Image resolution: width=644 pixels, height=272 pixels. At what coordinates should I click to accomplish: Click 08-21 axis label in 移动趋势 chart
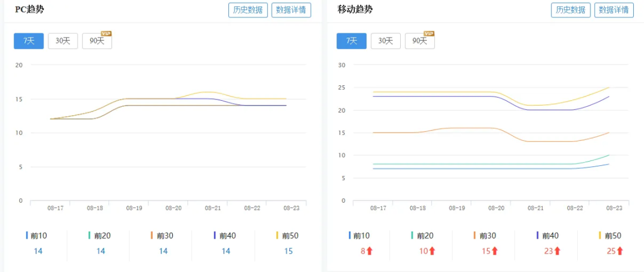[535, 208]
